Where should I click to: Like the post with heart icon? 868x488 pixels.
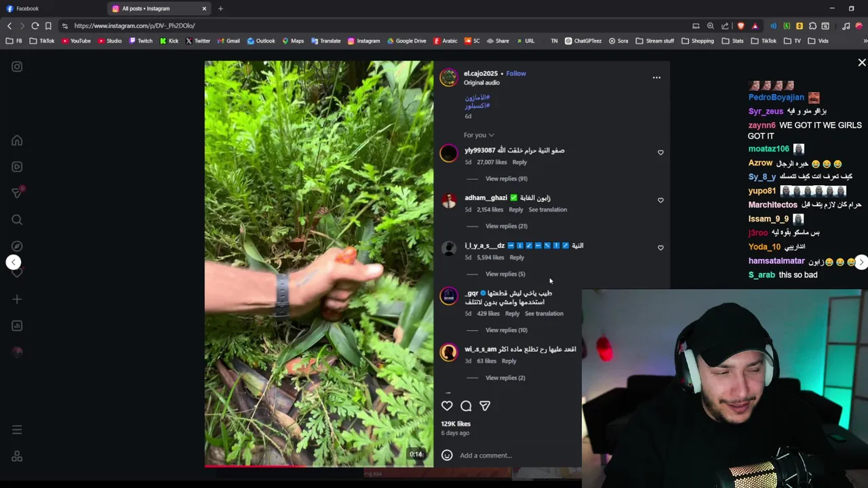coord(447,405)
